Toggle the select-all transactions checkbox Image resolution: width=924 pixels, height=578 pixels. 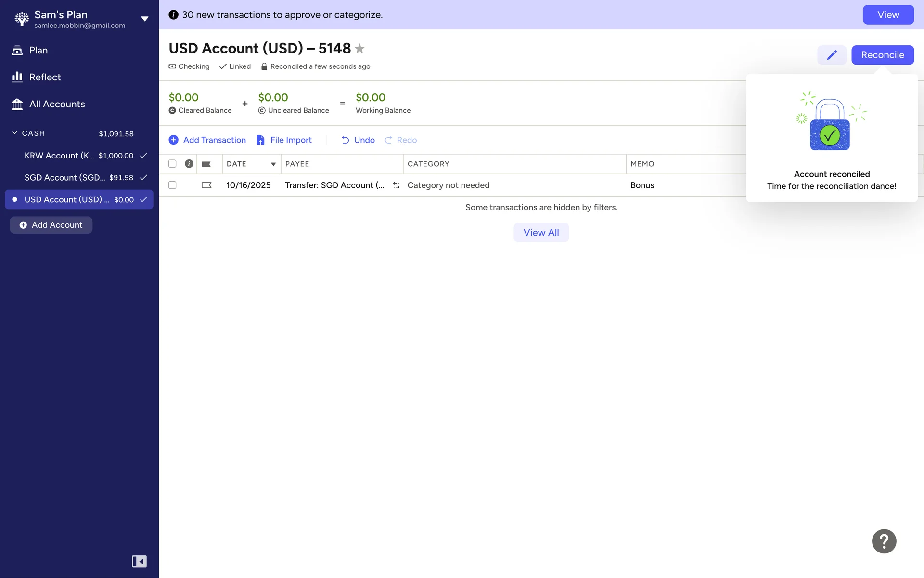point(172,164)
